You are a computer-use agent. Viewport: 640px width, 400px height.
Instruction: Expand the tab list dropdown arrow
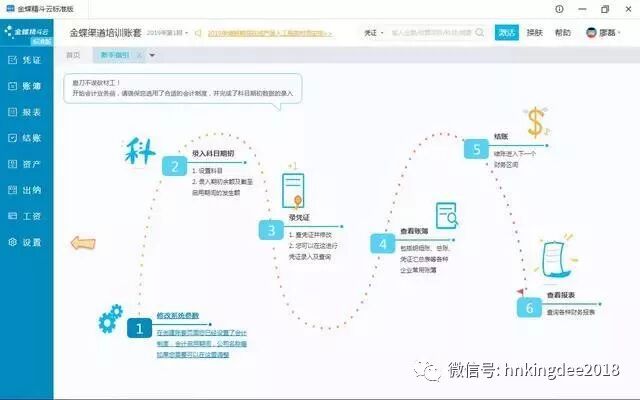point(152,55)
